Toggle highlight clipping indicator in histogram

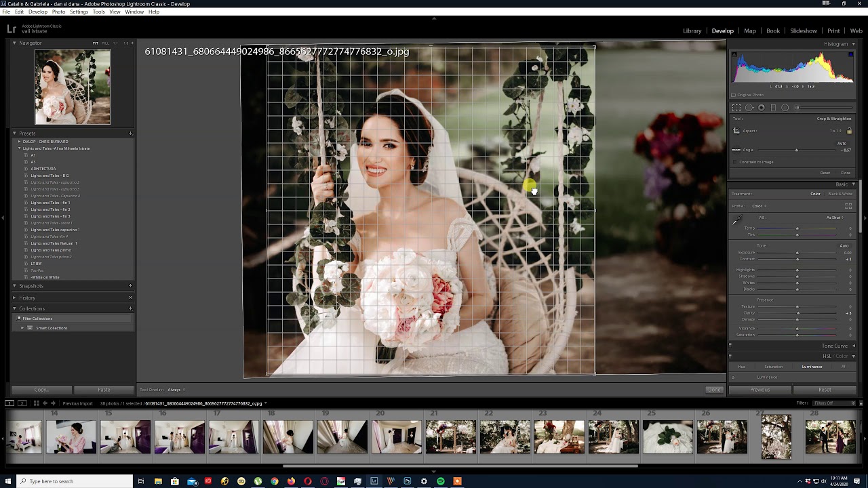click(850, 54)
